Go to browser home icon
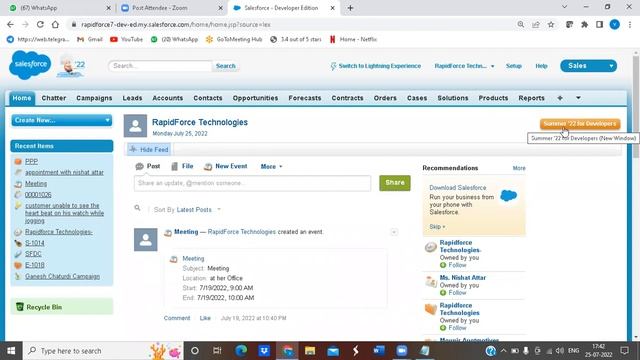 coord(55,24)
